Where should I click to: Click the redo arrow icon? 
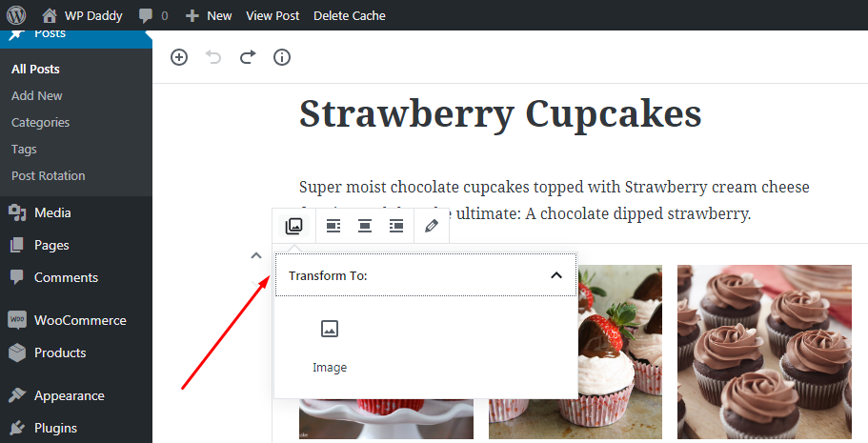click(248, 57)
